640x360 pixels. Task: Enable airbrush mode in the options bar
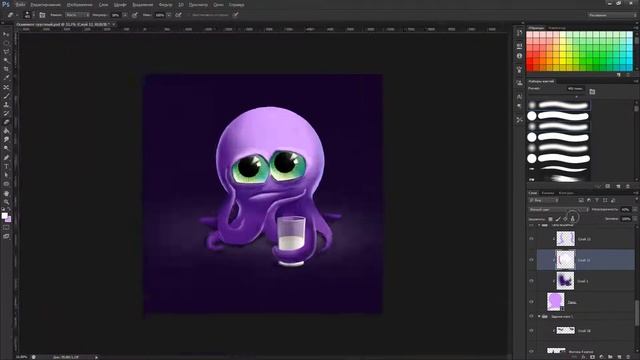coord(178,15)
